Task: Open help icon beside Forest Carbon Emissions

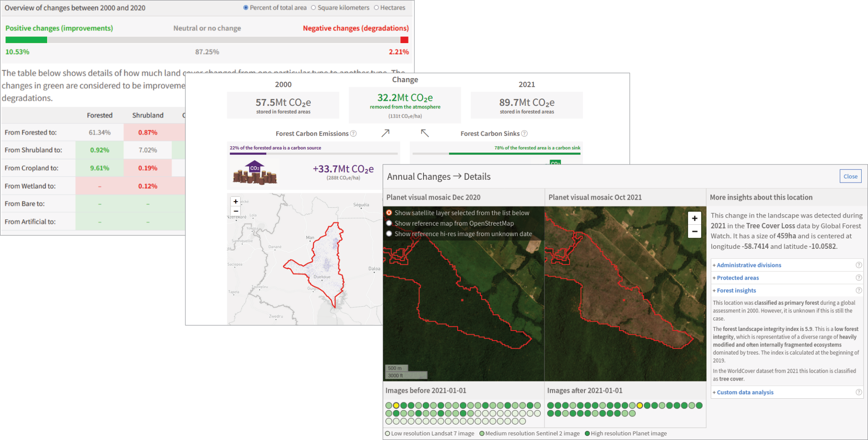Action: pos(353,133)
